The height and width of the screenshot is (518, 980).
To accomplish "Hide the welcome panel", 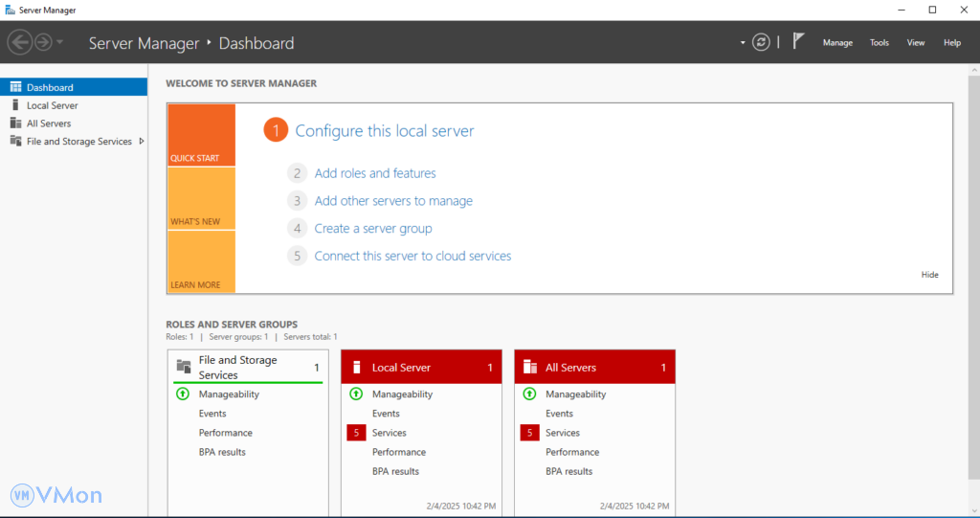I will click(x=929, y=275).
